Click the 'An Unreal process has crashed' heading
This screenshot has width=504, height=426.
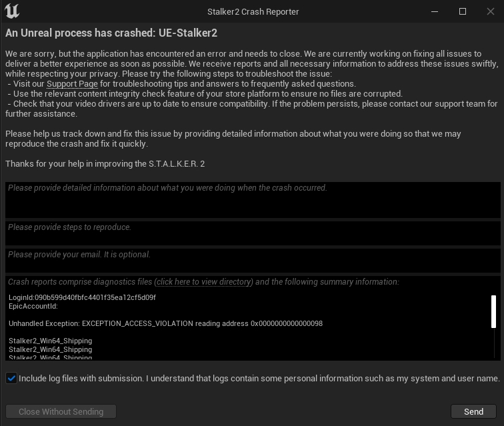111,33
